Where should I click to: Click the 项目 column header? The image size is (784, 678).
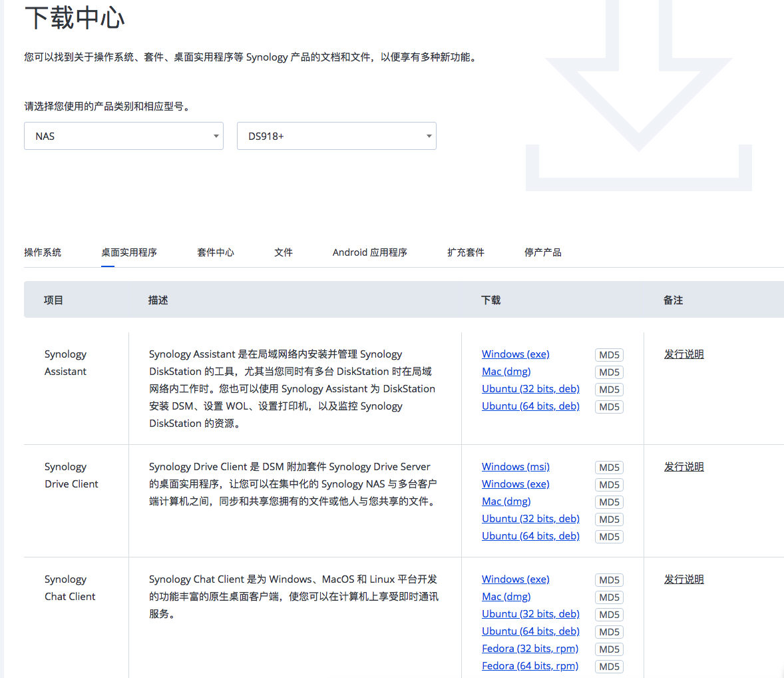(53, 300)
